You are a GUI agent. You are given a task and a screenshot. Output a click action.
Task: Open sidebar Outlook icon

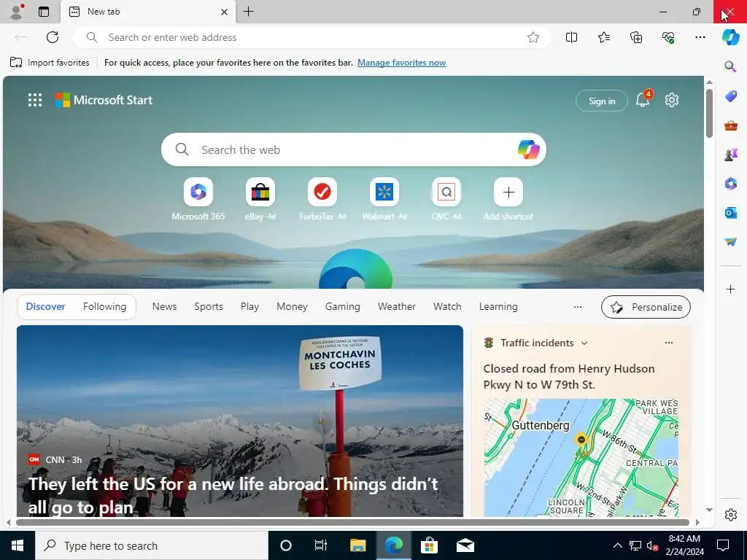(x=730, y=212)
